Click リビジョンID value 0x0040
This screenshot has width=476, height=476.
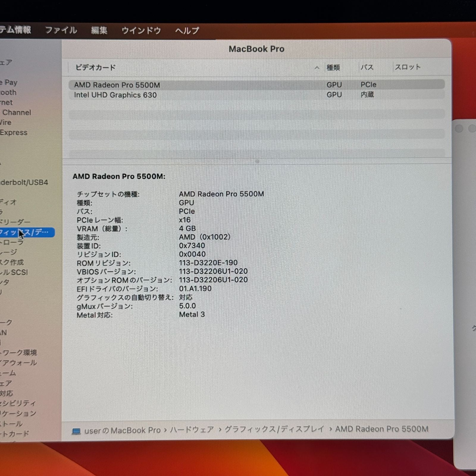192,254
